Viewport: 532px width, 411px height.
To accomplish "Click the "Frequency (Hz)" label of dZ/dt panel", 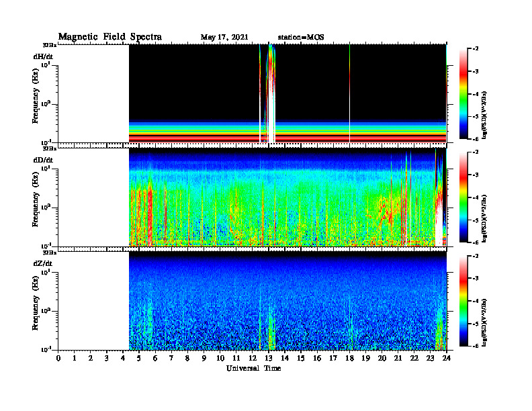I will tap(36, 303).
